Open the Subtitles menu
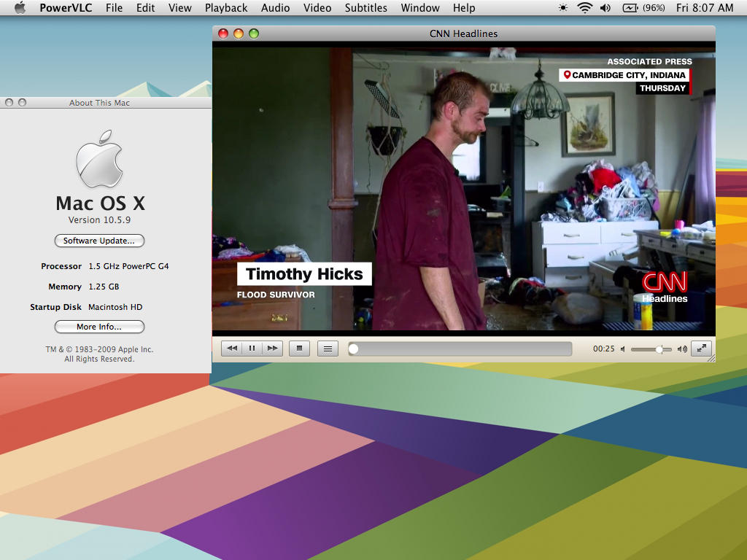 pos(366,7)
